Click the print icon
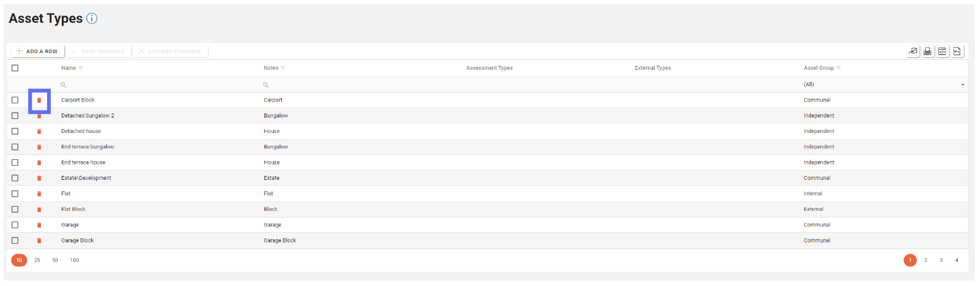 (928, 52)
